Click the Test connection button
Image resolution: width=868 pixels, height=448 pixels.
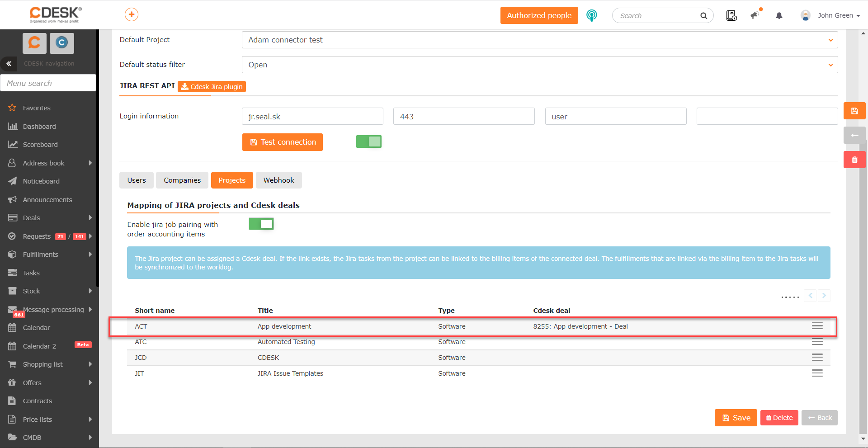pyautogui.click(x=283, y=142)
